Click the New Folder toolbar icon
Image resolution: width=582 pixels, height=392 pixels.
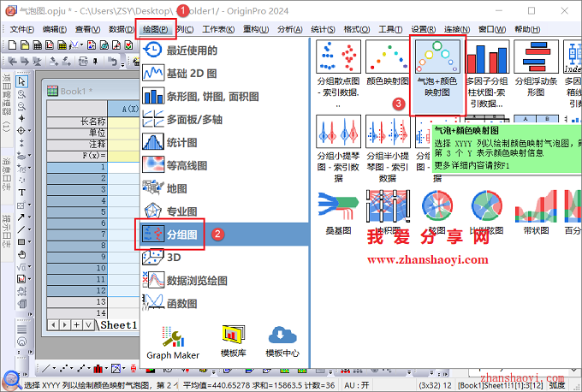coord(25,45)
